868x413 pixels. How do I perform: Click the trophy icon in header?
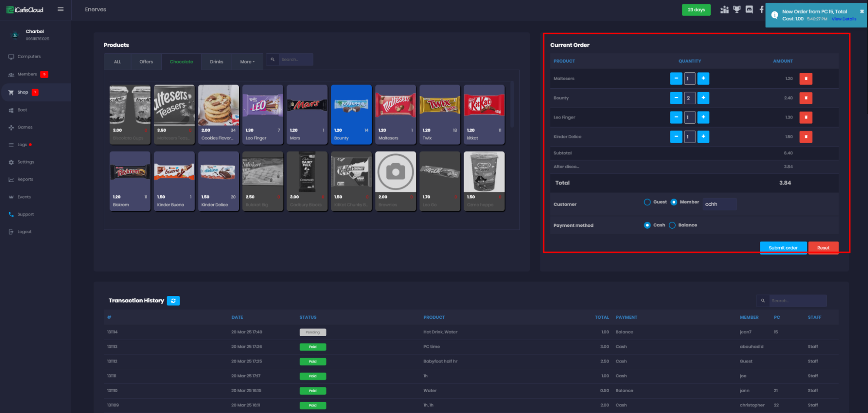[x=737, y=10]
